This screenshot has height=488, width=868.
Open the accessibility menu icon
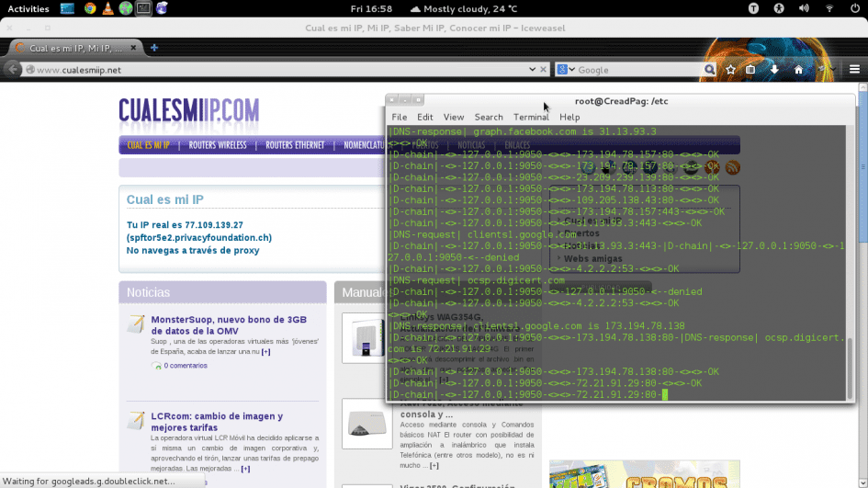(x=779, y=8)
